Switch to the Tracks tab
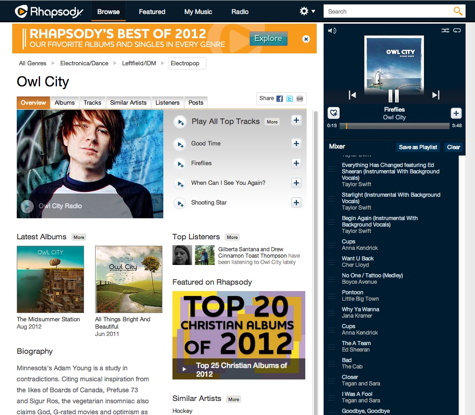The width and height of the screenshot is (475, 415). tap(92, 103)
